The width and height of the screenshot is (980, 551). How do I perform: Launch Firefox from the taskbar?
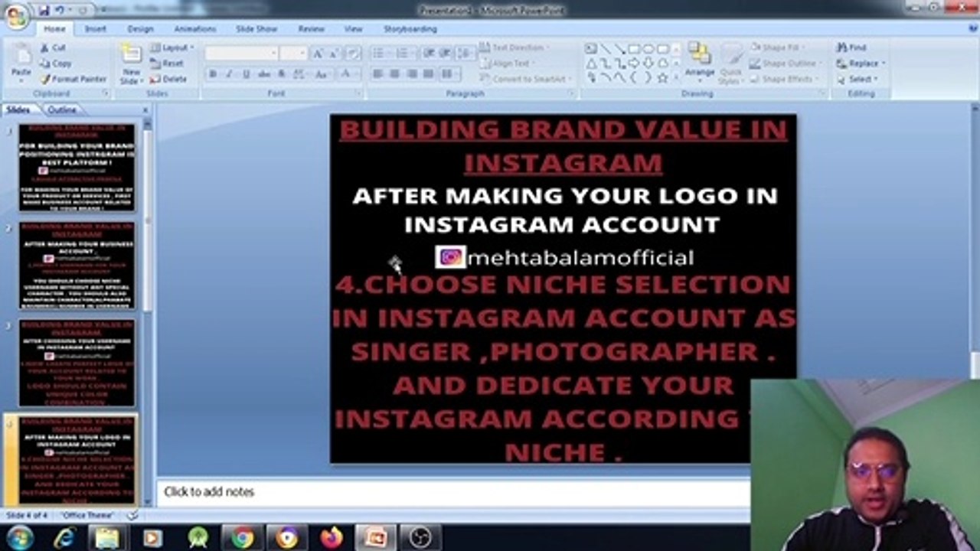click(x=332, y=538)
